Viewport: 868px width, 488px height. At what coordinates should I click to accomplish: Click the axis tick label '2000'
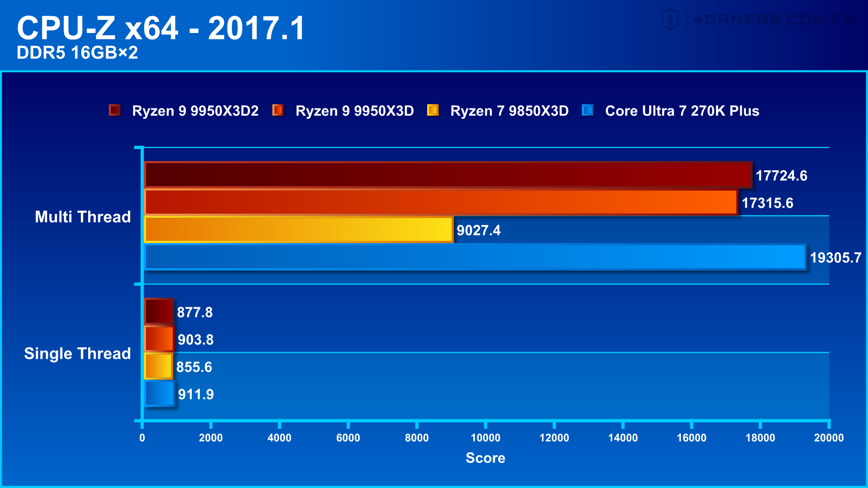tap(211, 438)
